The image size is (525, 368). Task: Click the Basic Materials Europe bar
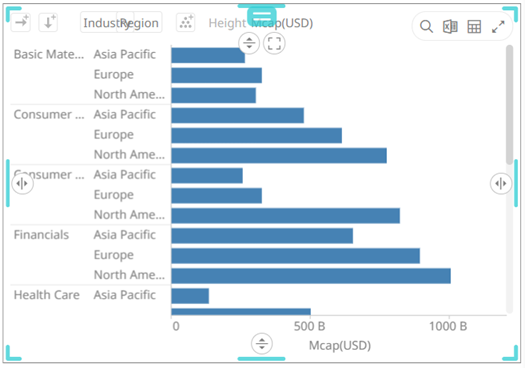(x=217, y=75)
